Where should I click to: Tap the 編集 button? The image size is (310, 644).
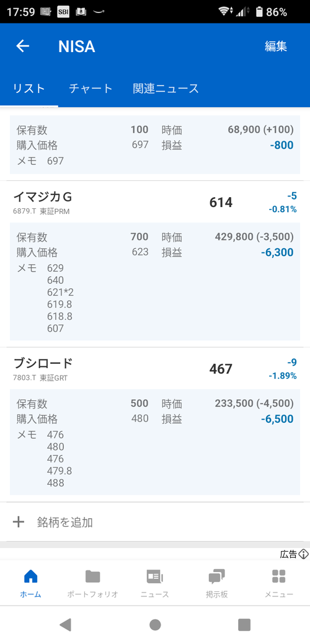click(275, 46)
